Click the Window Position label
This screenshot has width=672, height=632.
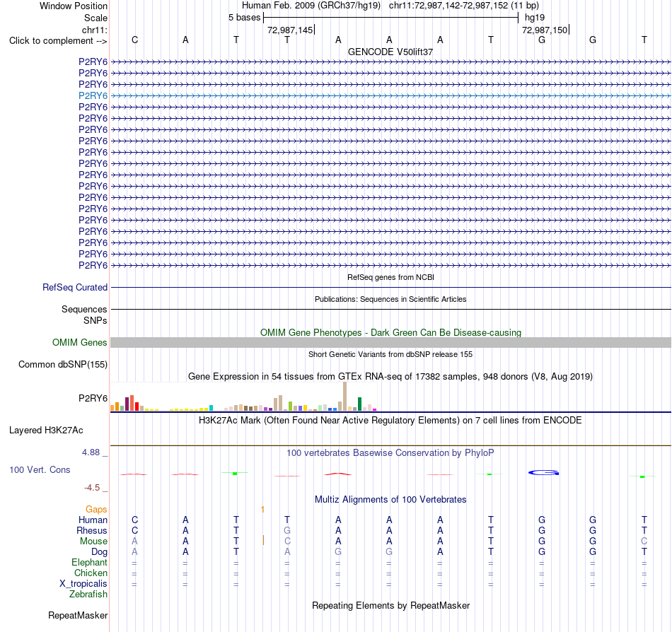(x=74, y=6)
